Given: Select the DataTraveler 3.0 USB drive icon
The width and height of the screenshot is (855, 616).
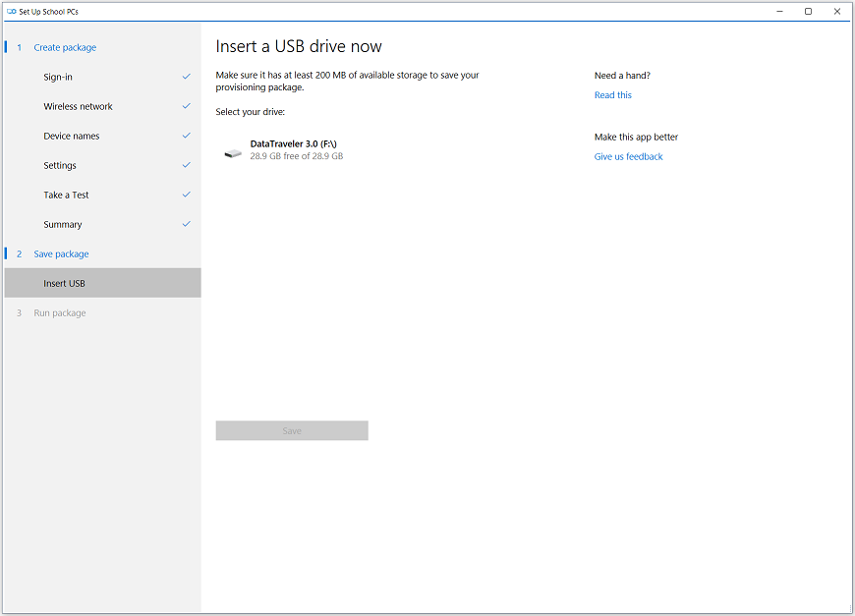Looking at the screenshot, I should [233, 153].
